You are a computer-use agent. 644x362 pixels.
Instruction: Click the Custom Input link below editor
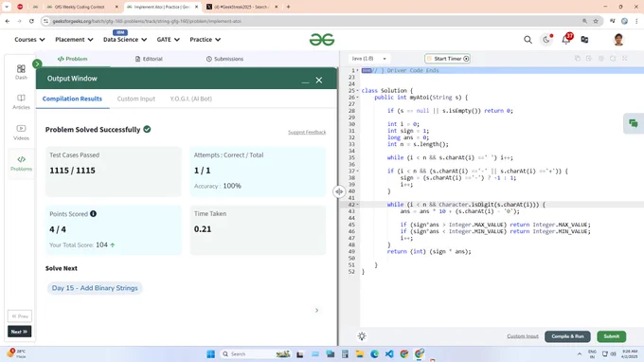(523, 336)
